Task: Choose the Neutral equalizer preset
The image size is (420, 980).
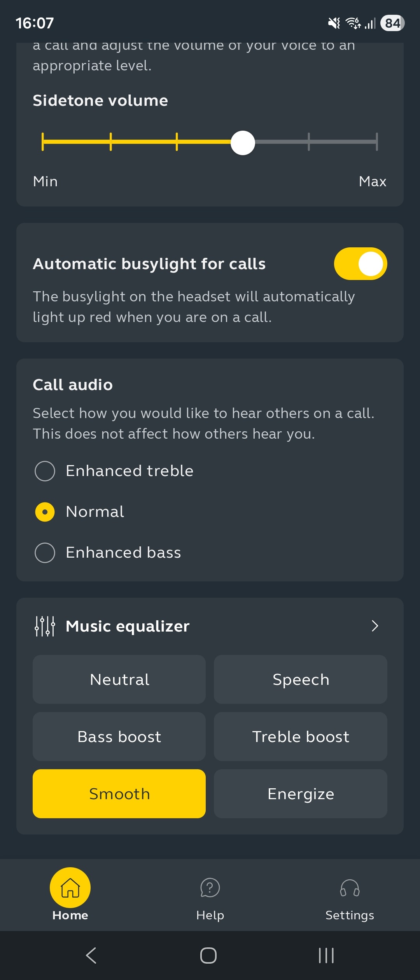Action: pyautogui.click(x=119, y=679)
